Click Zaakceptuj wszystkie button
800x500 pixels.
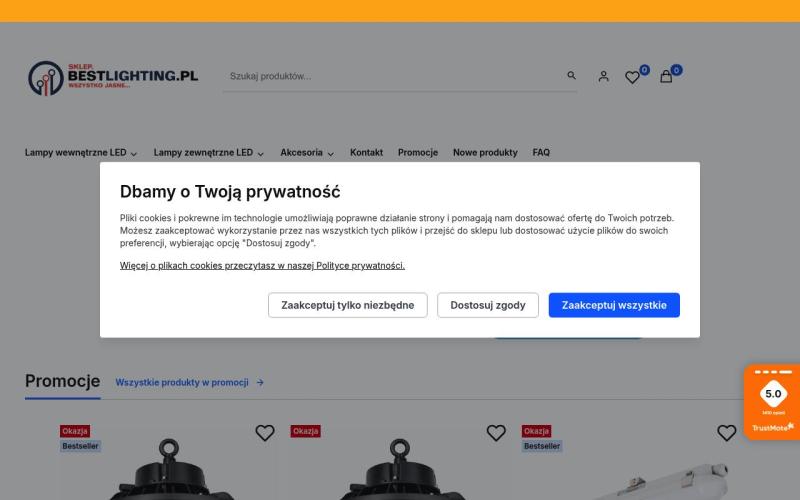[614, 305]
